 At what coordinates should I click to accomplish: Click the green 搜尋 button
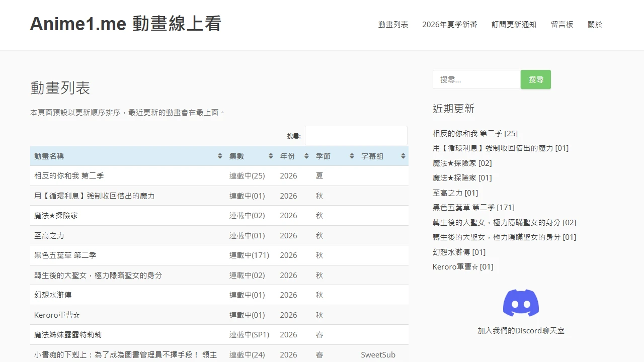click(536, 79)
